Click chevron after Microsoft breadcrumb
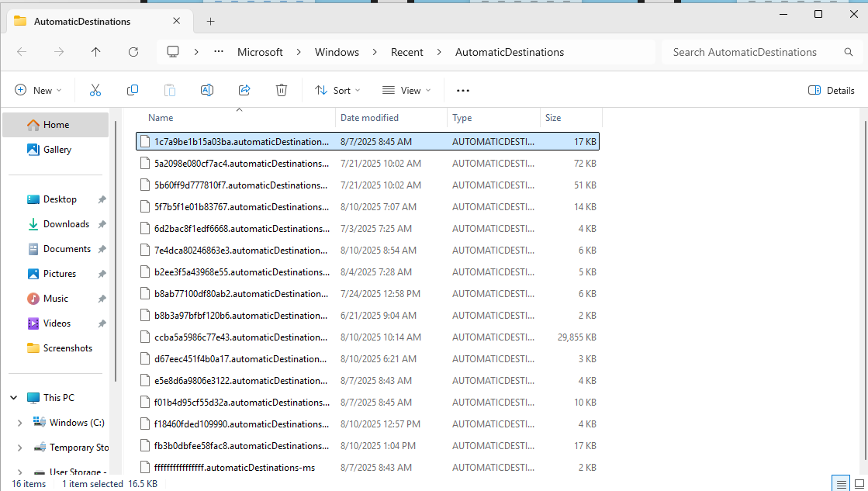Image resolution: width=868 pixels, height=491 pixels. pyautogui.click(x=299, y=52)
